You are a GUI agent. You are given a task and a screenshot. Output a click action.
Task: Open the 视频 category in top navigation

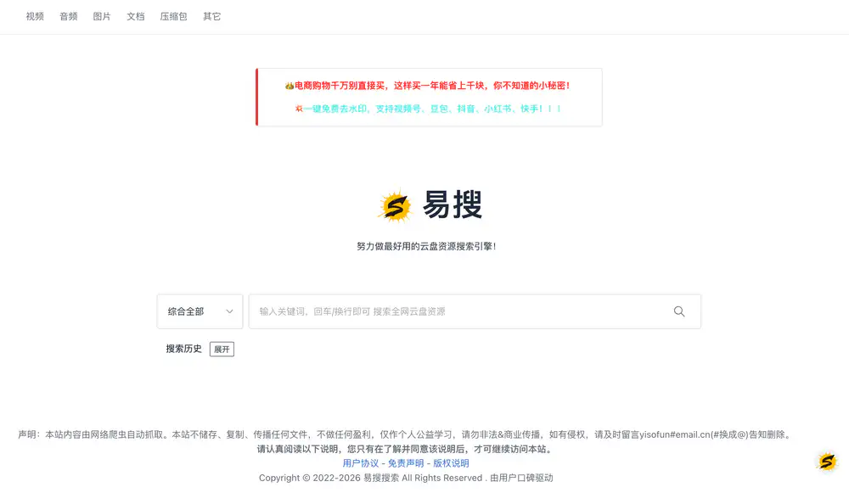[x=35, y=17]
